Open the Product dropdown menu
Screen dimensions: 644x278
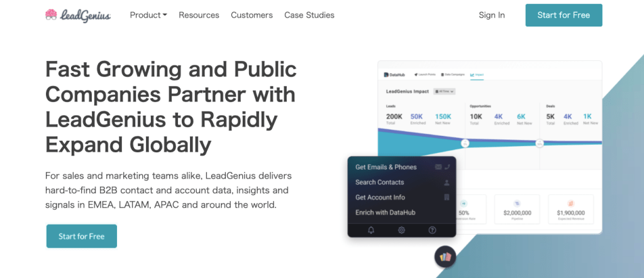click(148, 15)
